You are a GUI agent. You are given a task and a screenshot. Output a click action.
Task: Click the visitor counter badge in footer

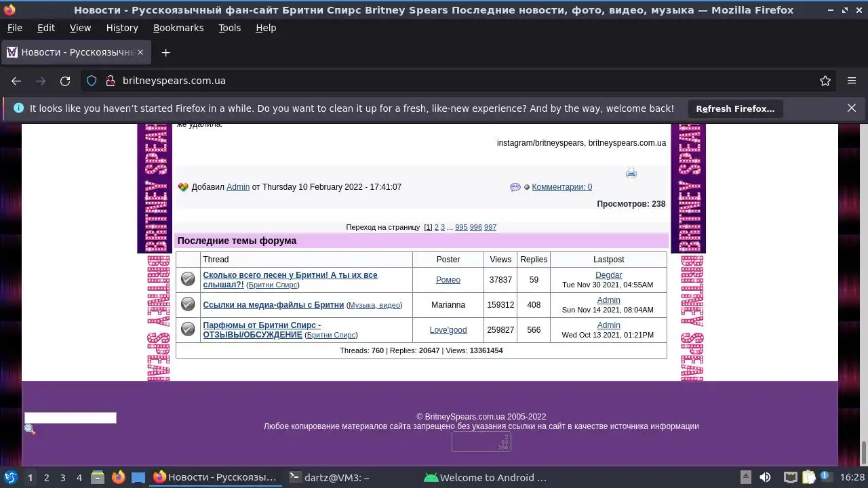tap(481, 442)
